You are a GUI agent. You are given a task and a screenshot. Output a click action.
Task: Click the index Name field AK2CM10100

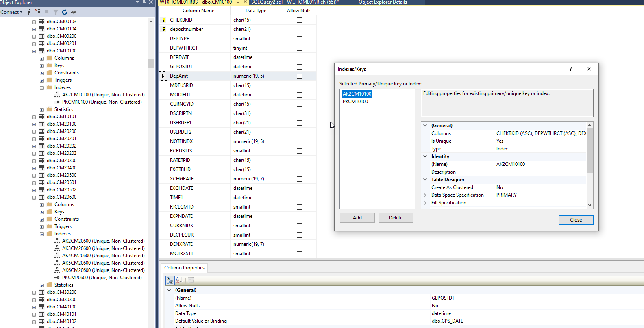(x=541, y=164)
